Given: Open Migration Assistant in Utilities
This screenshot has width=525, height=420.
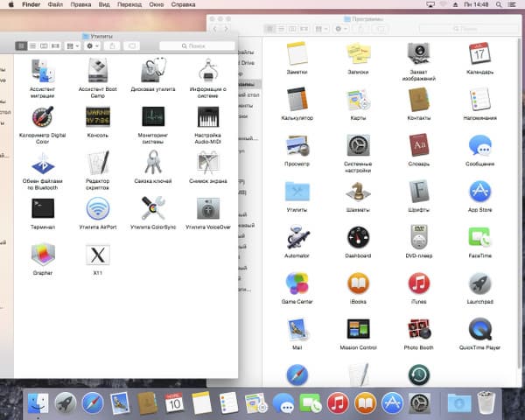Looking at the screenshot, I should 43,70.
